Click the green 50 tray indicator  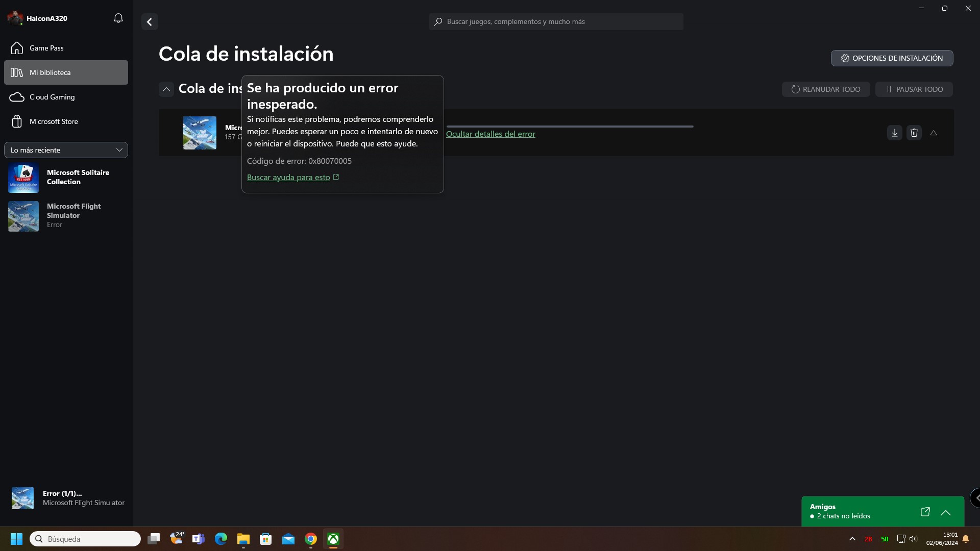pyautogui.click(x=885, y=539)
